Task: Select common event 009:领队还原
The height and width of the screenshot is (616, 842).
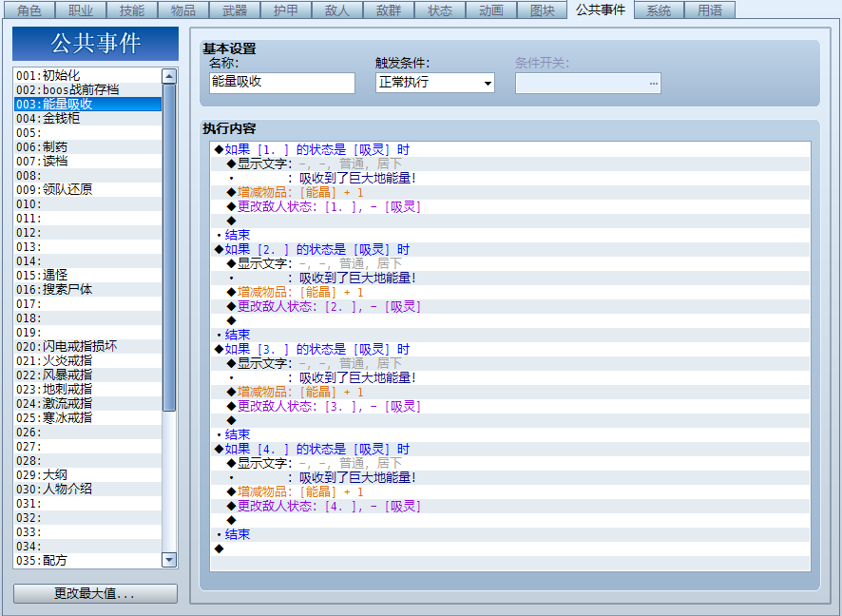Action: click(87, 189)
